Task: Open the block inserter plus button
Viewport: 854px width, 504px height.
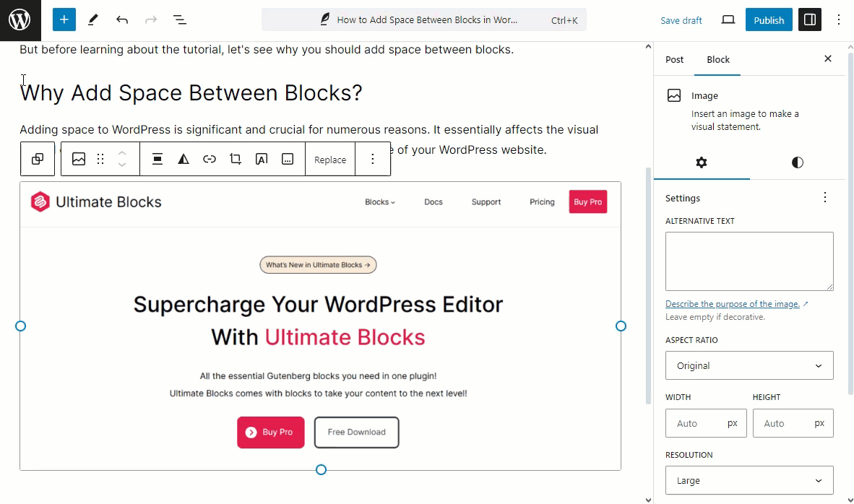Action: click(x=64, y=20)
